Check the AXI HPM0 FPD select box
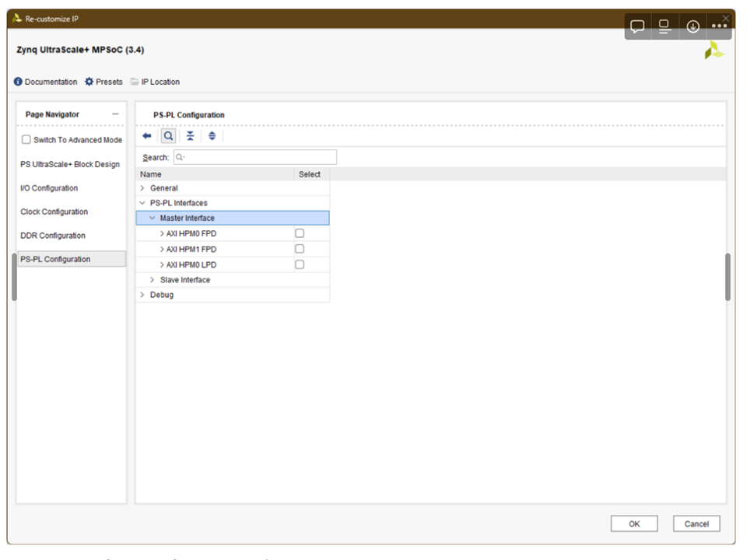Screen dimensions: 754x560 [x=300, y=233]
